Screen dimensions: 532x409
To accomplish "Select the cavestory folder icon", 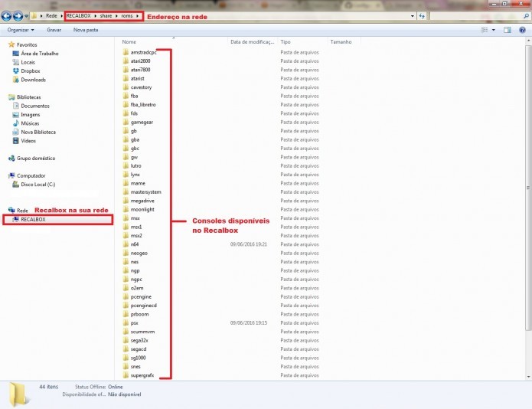I will click(x=126, y=87).
